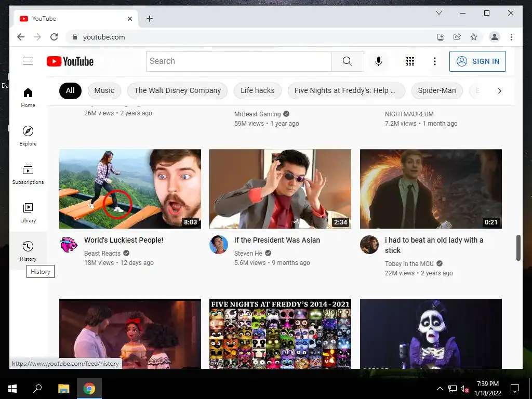Image resolution: width=532 pixels, height=399 pixels.
Task: Open YouTube settings three-dot menu
Action: pyautogui.click(x=435, y=61)
